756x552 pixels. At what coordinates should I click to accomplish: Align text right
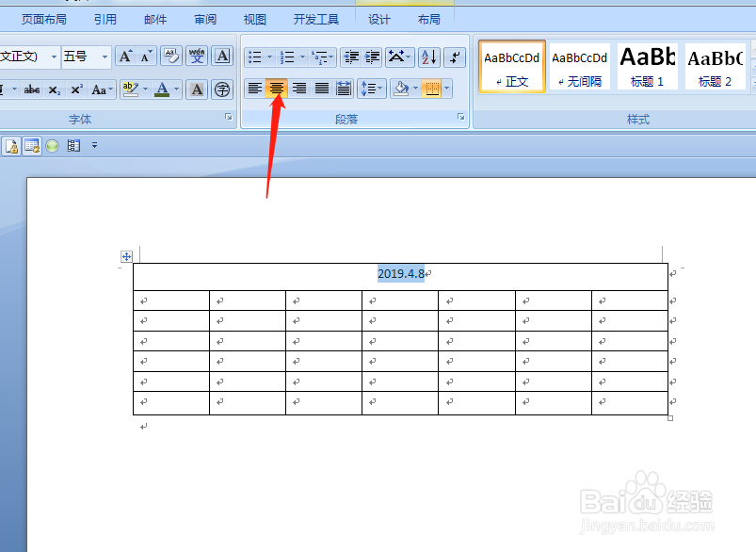click(x=299, y=89)
